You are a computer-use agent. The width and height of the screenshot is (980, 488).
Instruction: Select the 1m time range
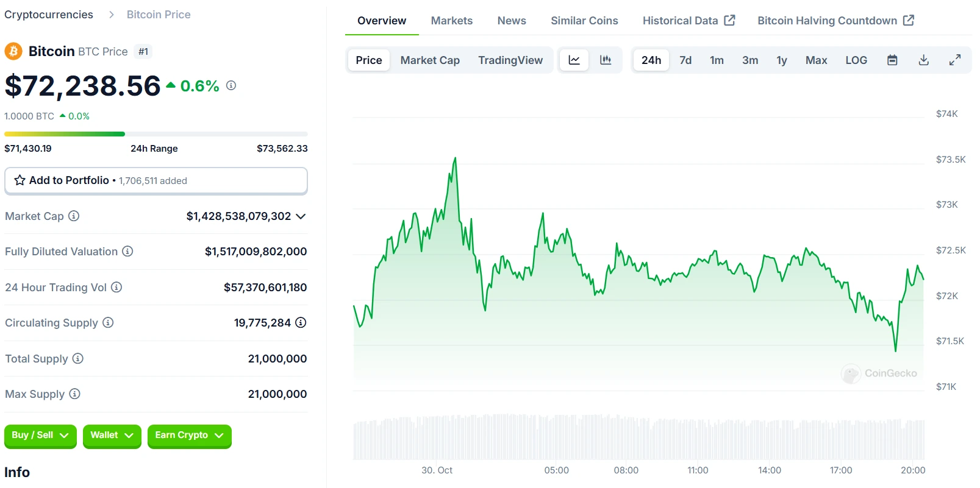(x=717, y=60)
